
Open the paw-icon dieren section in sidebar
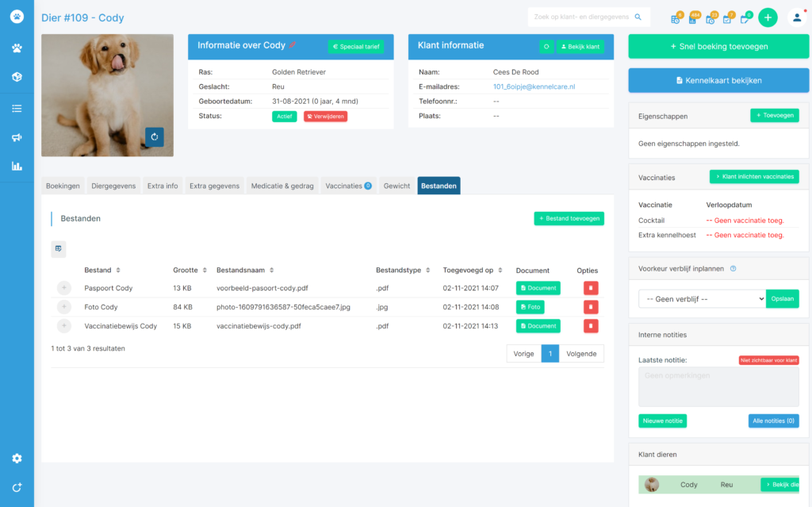click(x=17, y=48)
